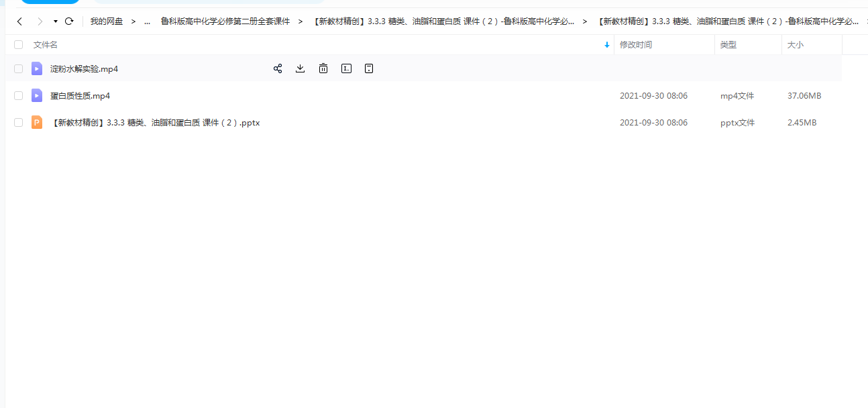Go back with the left arrow

coord(19,21)
